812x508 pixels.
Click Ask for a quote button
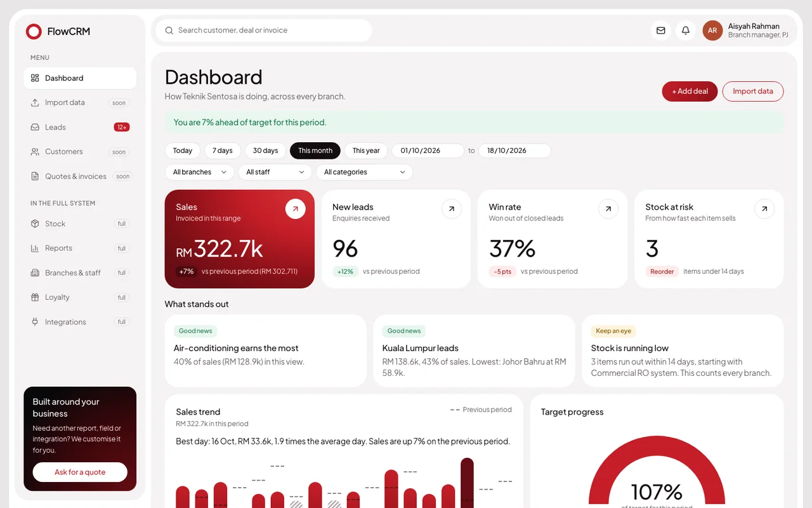(80, 472)
